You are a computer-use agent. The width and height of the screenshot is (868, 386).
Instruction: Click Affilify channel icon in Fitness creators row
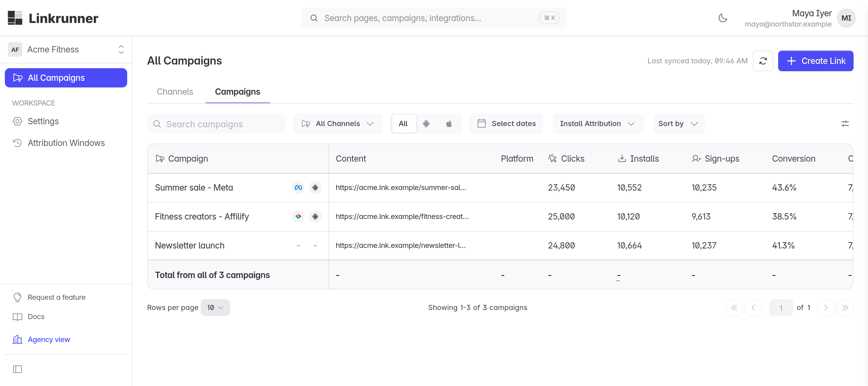(298, 217)
